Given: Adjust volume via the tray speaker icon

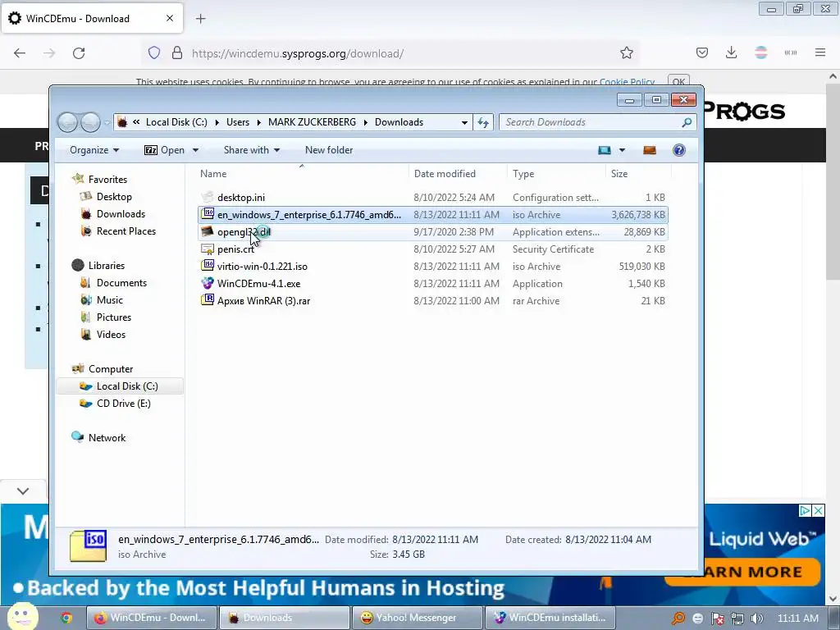Looking at the screenshot, I should click(757, 619).
